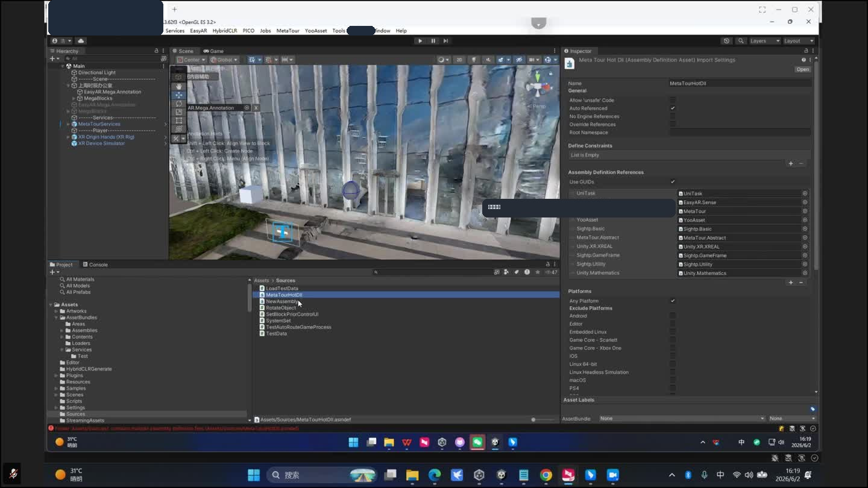This screenshot has height=488, width=868.
Task: Open object picker for YooAsset reference
Action: coord(805,220)
